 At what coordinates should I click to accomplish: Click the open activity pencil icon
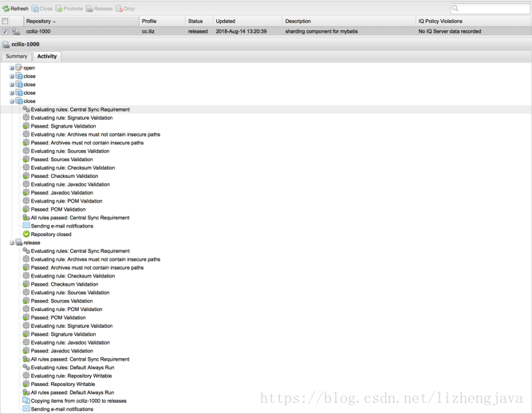coord(19,68)
